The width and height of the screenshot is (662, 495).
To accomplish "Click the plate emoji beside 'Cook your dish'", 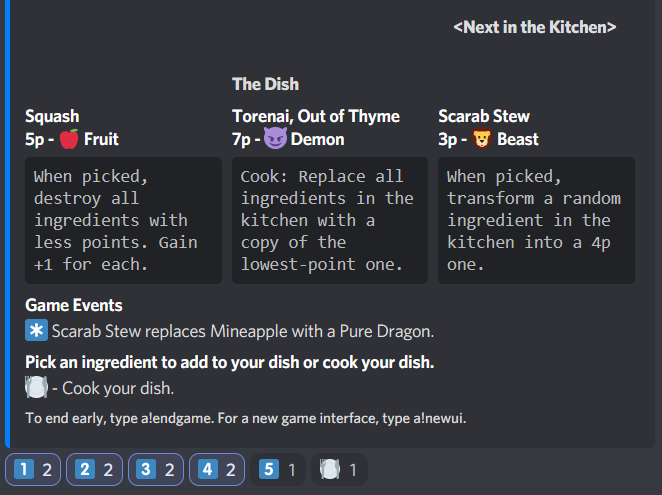I will [x=36, y=388].
